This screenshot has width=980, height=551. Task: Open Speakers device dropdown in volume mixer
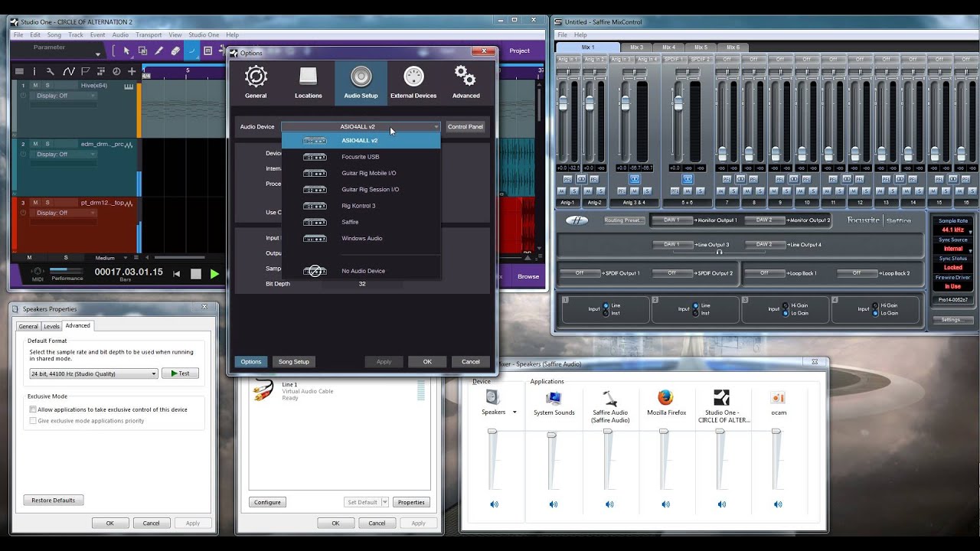coord(514,412)
